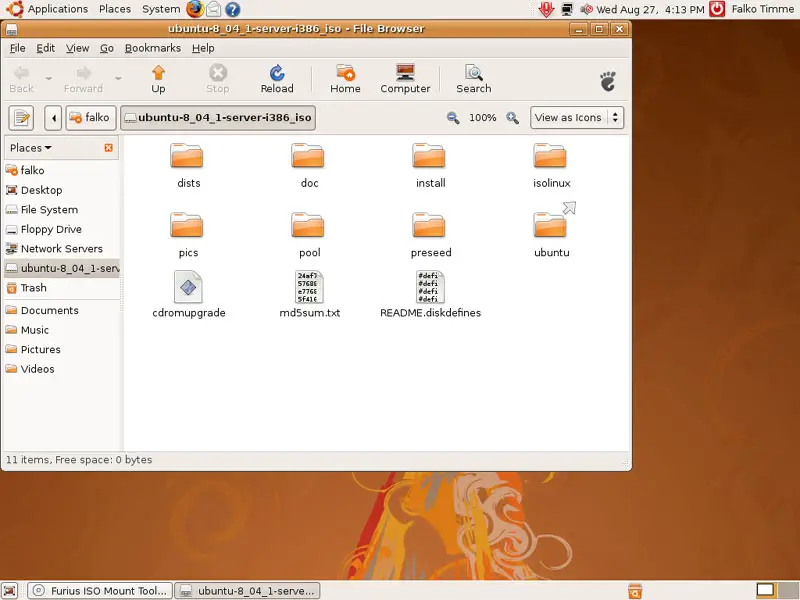Screen dimensions: 800x600
Task: Select ubuntu-8_04_1-server-i386_iso path button
Action: pos(218,118)
